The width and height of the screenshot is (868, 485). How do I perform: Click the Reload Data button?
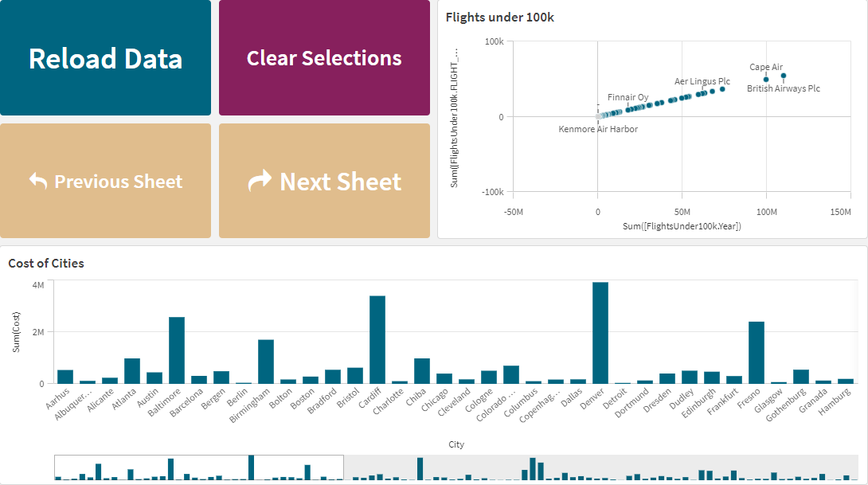tap(104, 57)
